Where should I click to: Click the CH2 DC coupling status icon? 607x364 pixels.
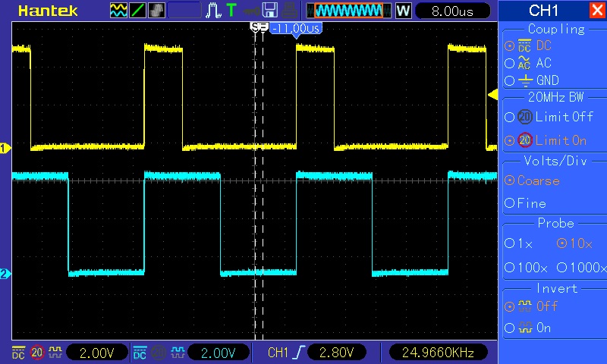click(x=140, y=353)
